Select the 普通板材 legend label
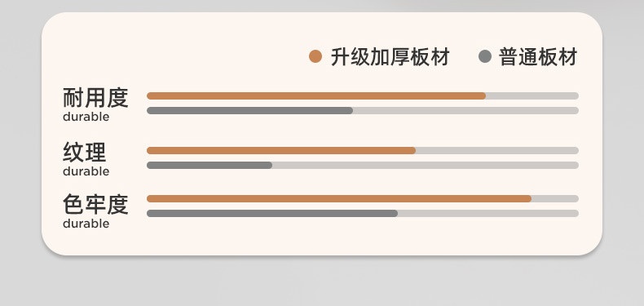This screenshot has height=306, width=644. pyautogui.click(x=538, y=57)
